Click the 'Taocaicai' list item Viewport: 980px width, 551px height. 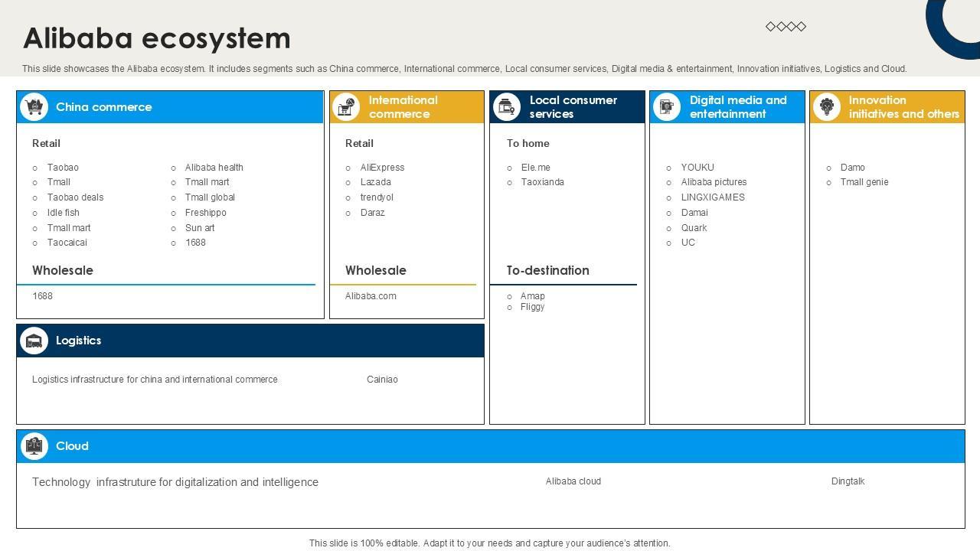coord(67,243)
